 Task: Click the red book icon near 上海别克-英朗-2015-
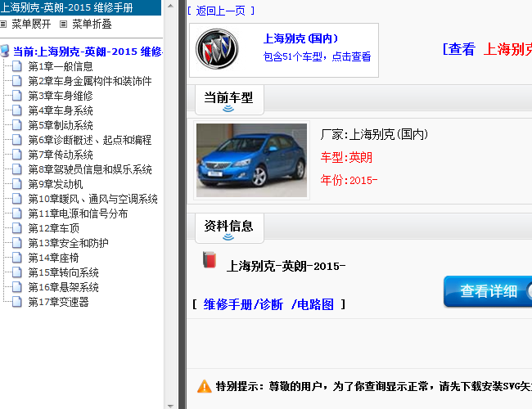tap(210, 260)
